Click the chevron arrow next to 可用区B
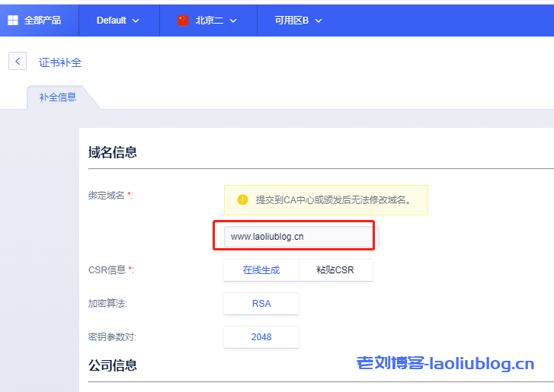This screenshot has width=554, height=392. [319, 21]
